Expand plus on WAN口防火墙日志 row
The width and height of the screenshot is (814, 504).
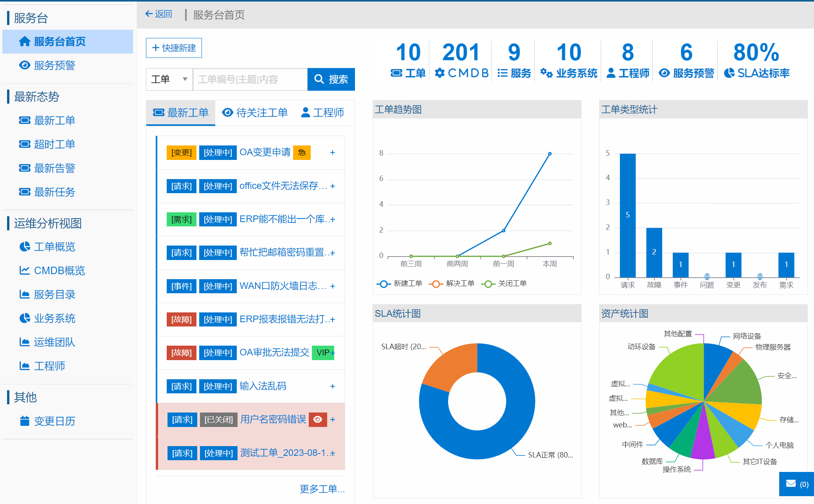click(x=333, y=286)
